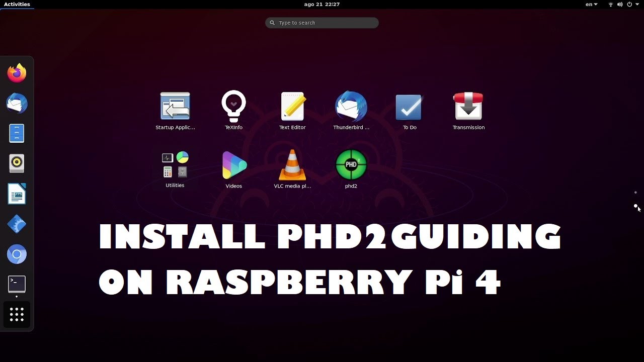Open Thunderbird from the dock
This screenshot has height=362, width=644.
click(x=17, y=103)
